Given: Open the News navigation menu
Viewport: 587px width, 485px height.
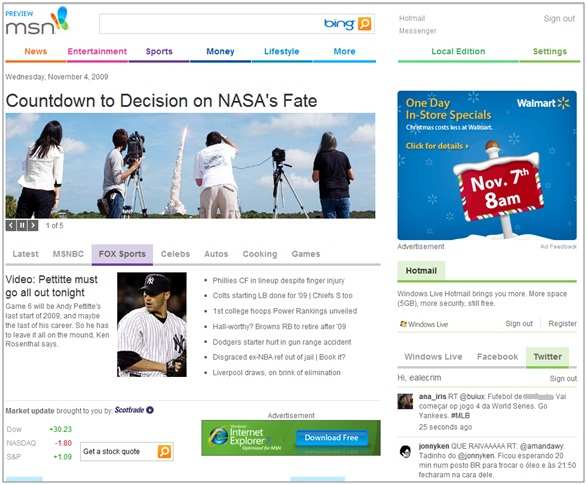Looking at the screenshot, I should click(36, 52).
